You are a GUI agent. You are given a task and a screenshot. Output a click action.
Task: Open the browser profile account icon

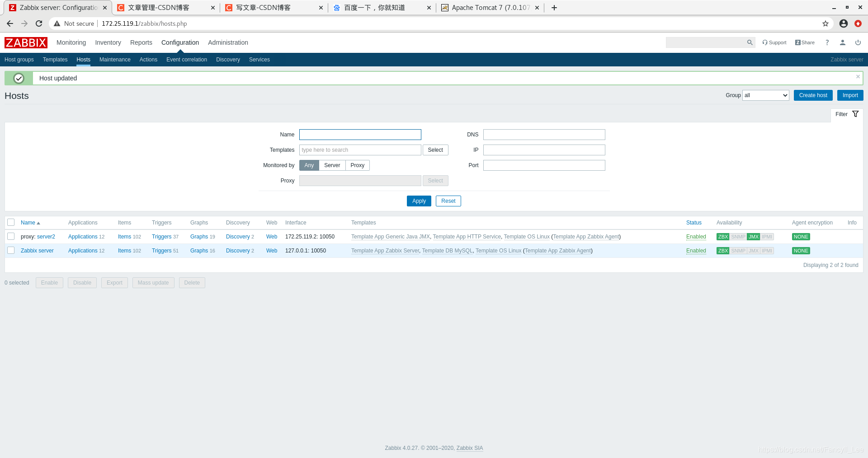(x=844, y=23)
